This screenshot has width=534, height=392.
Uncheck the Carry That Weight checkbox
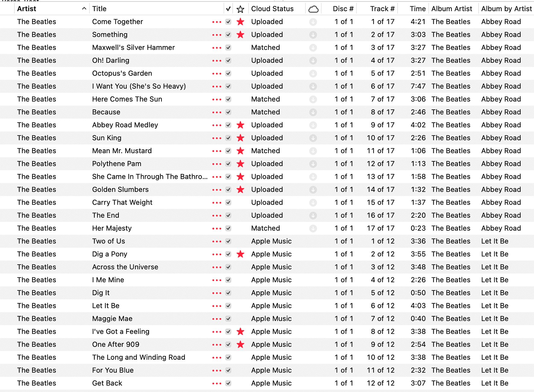[228, 202]
